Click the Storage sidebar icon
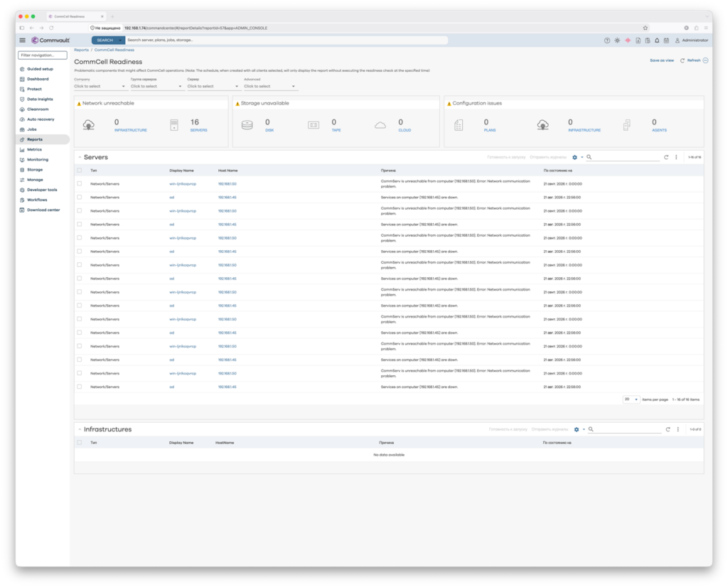The image size is (728, 587). point(22,170)
